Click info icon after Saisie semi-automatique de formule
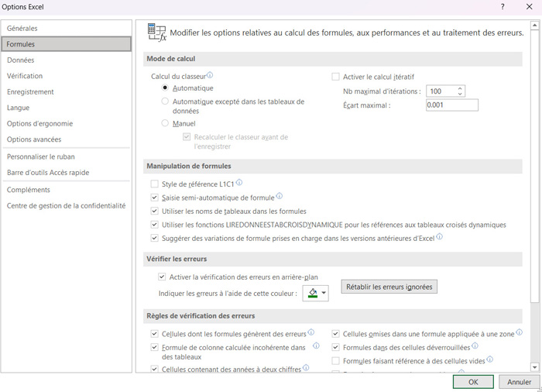This screenshot has width=542, height=392. coord(280,197)
